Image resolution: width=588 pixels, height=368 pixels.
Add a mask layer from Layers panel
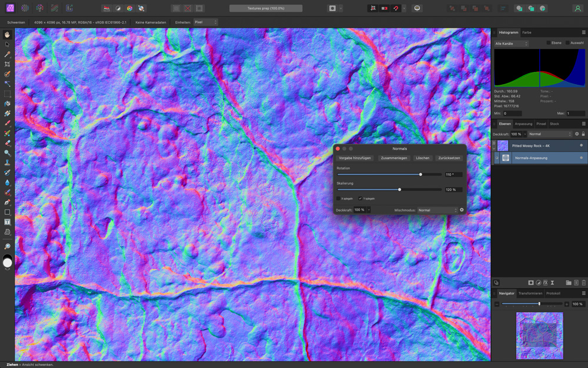[x=530, y=283]
